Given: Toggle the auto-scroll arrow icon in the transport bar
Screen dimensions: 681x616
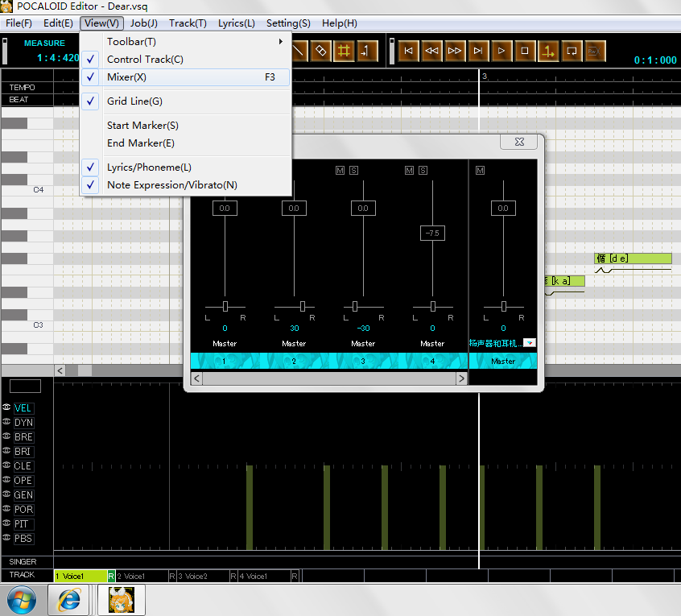Looking at the screenshot, I should [x=548, y=51].
